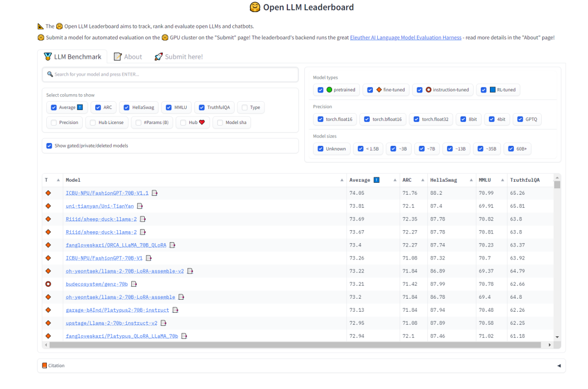Click the up-arrow icon in Average column header
Screen dimensions: 588x389
pos(377,180)
